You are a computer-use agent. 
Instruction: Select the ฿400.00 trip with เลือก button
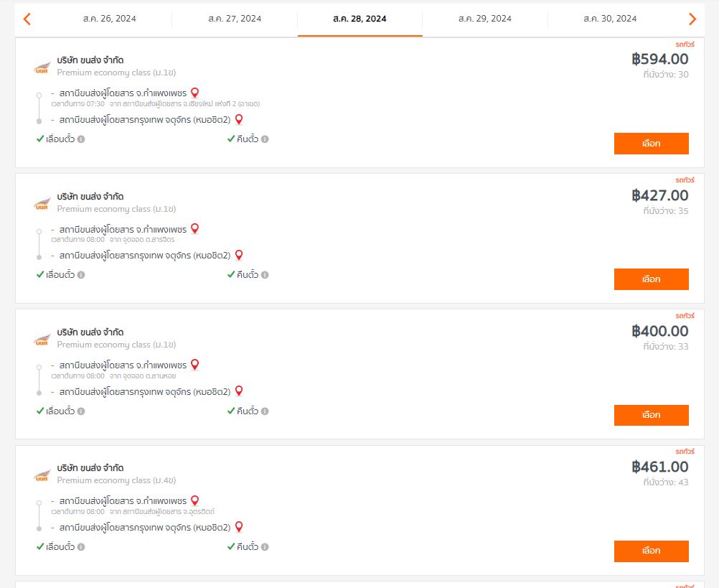coord(651,415)
